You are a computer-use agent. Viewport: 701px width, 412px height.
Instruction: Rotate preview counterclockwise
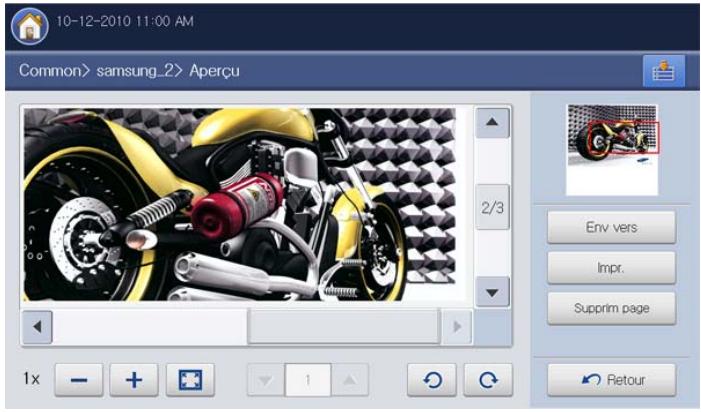click(x=432, y=380)
